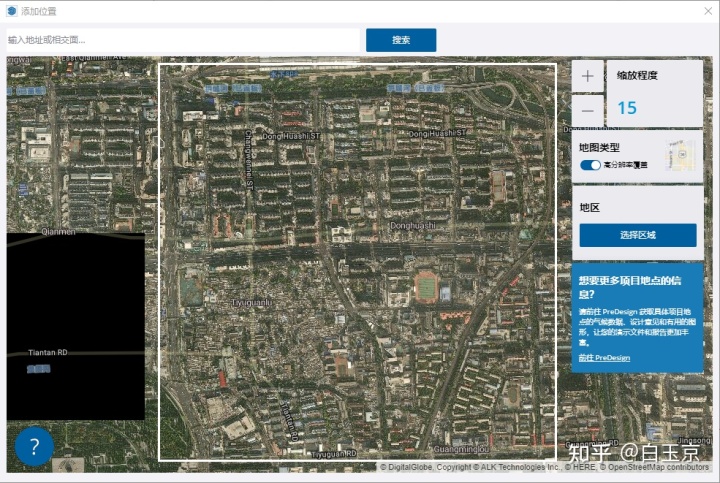Click the 地图类型 heading

(599, 147)
